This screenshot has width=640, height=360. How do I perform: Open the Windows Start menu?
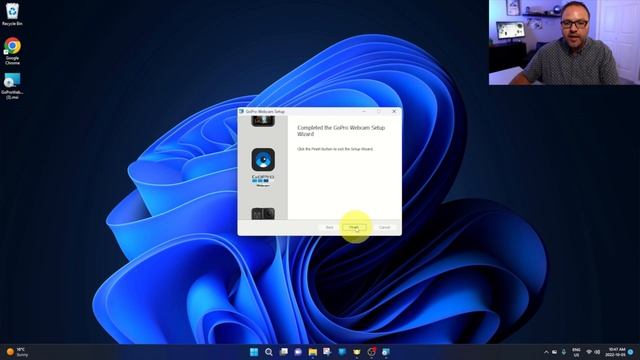click(x=254, y=352)
